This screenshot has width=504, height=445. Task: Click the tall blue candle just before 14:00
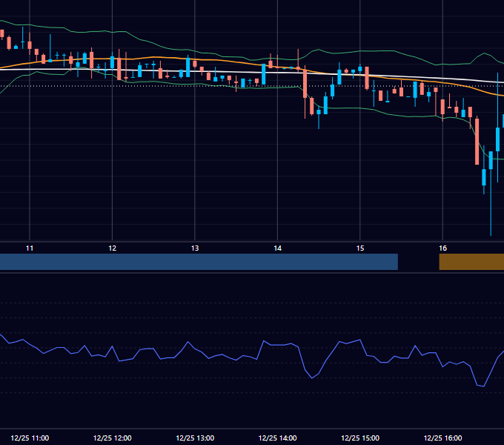tap(264, 74)
